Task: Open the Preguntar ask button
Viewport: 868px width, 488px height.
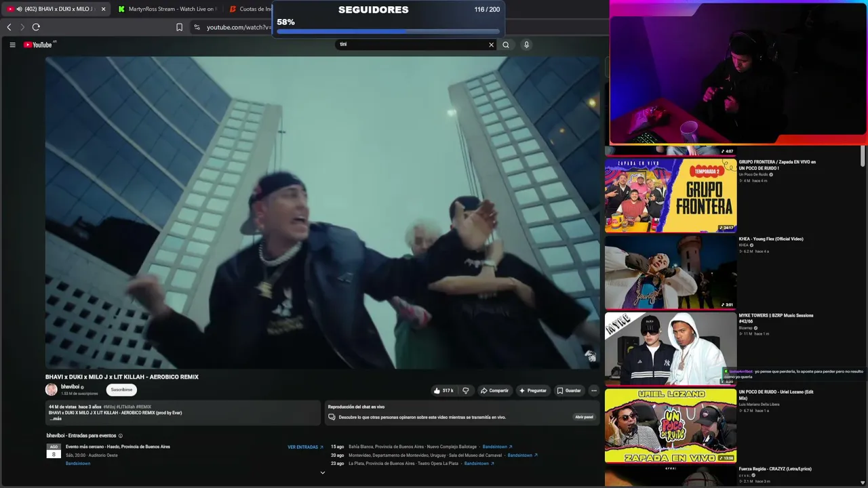Action: (533, 390)
